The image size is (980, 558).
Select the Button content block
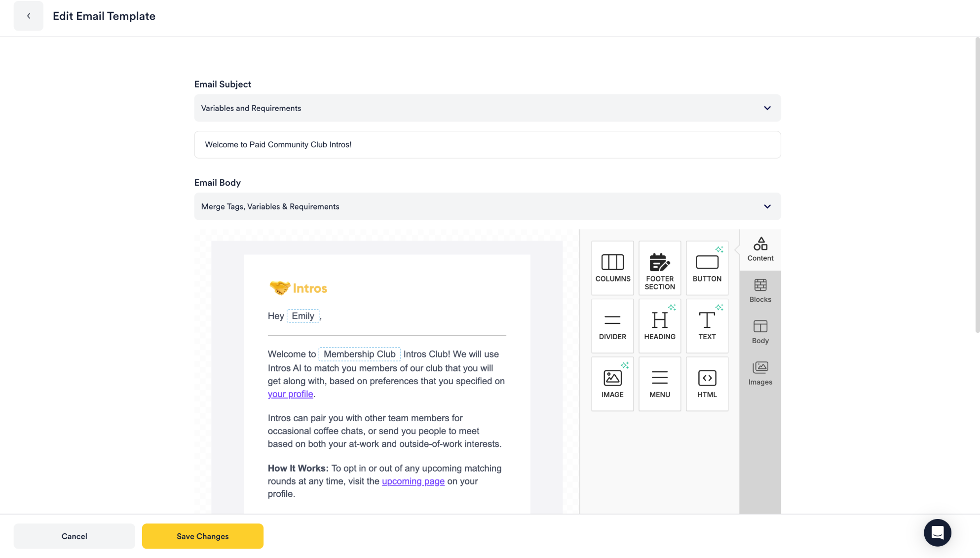pos(707,268)
